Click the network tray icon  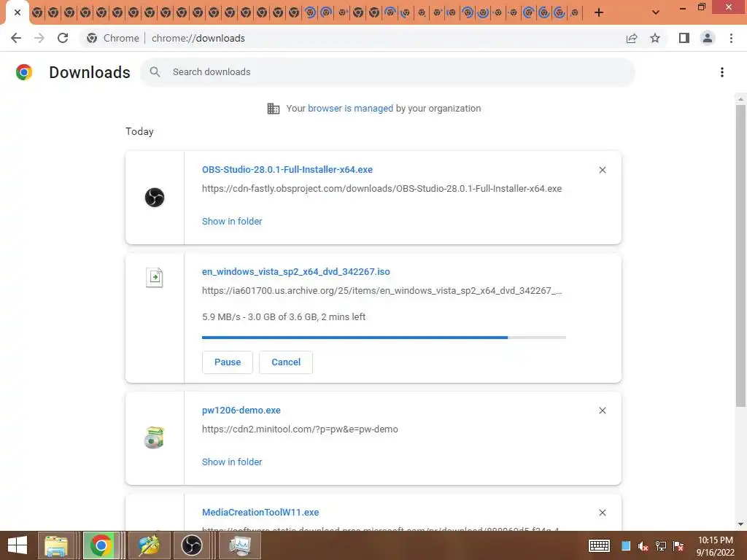tap(661, 545)
